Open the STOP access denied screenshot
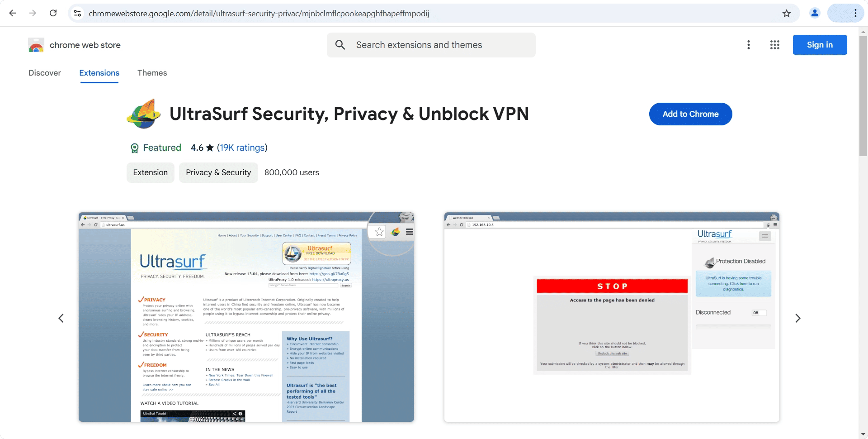Screen dimensions: 868x439 click(x=612, y=317)
